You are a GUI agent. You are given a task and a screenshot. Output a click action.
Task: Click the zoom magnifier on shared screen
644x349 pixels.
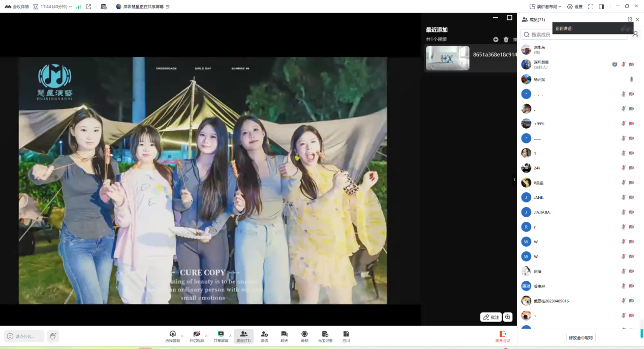pos(508,317)
